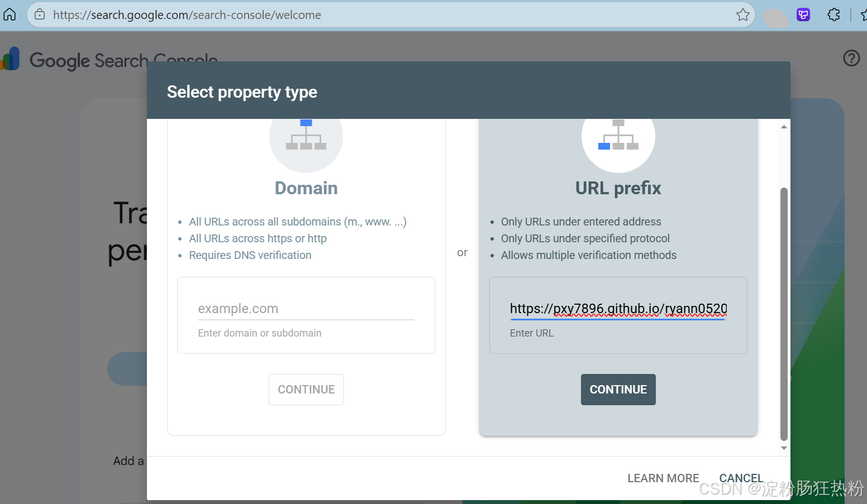
Task: Click CONTINUE under the URL prefix option
Action: pos(618,390)
